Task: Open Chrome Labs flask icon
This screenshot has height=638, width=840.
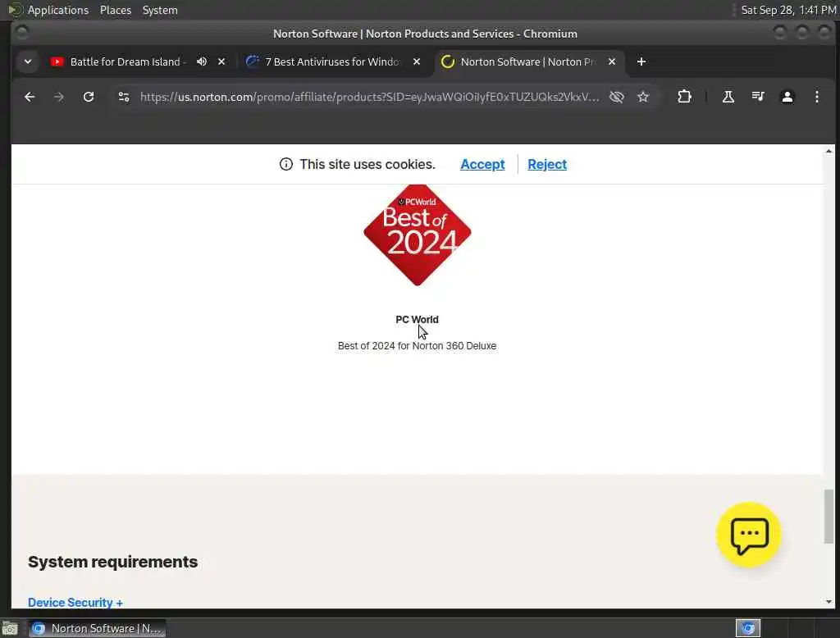Action: 728,97
